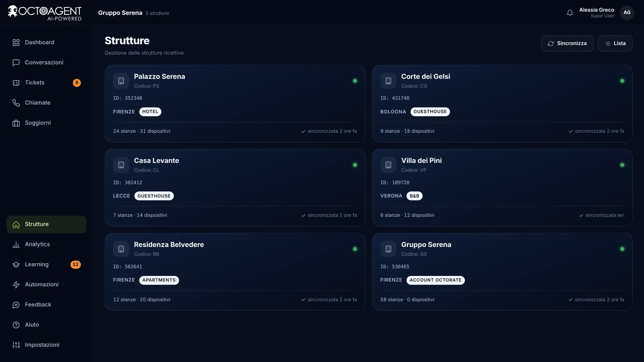This screenshot has width=644, height=362.
Task: Click the Soggiorni suitcase icon
Action: (16, 123)
